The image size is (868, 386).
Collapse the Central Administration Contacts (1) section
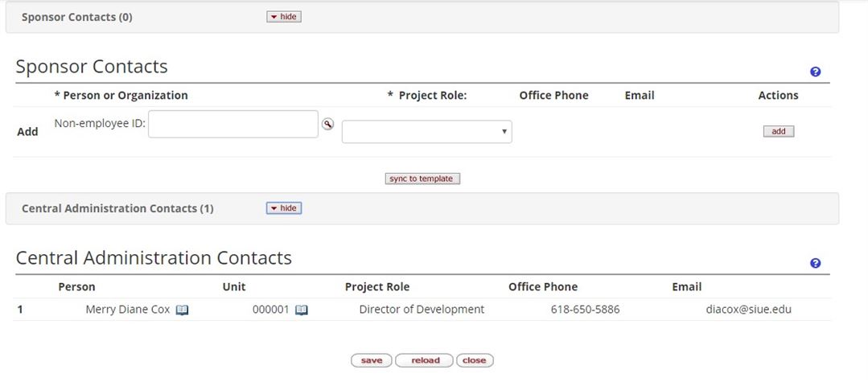[284, 208]
